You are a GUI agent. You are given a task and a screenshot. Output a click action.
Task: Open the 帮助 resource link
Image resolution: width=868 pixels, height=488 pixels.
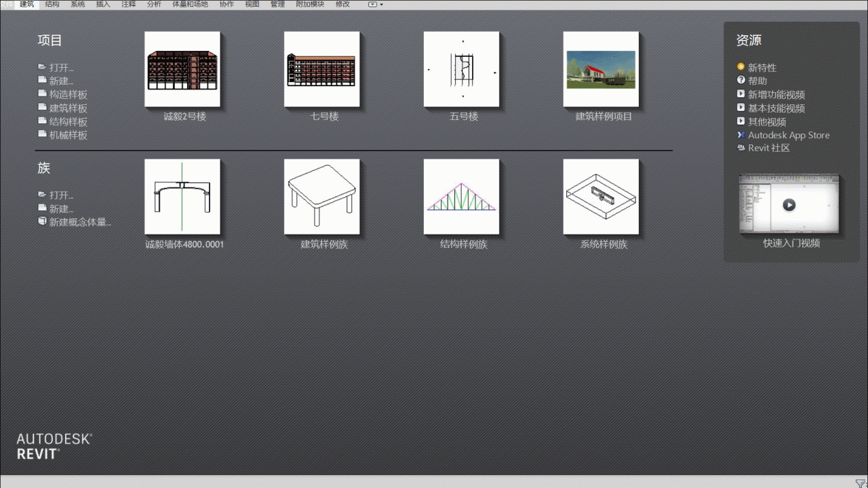[x=757, y=81]
